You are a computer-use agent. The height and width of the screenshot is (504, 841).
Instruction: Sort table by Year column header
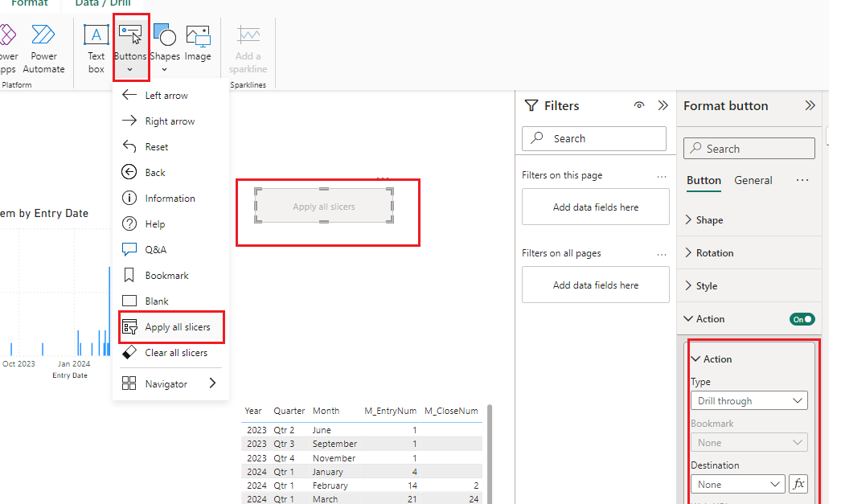click(253, 411)
